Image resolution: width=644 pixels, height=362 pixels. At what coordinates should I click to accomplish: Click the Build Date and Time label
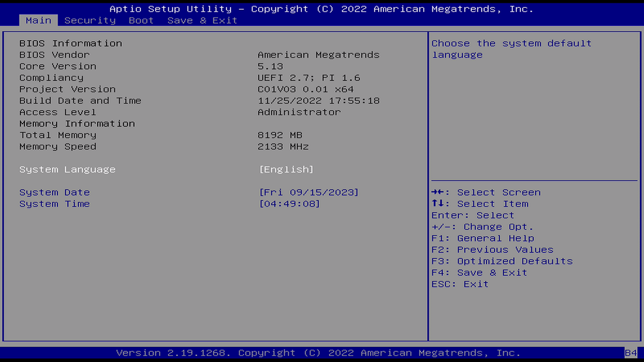[x=80, y=101]
